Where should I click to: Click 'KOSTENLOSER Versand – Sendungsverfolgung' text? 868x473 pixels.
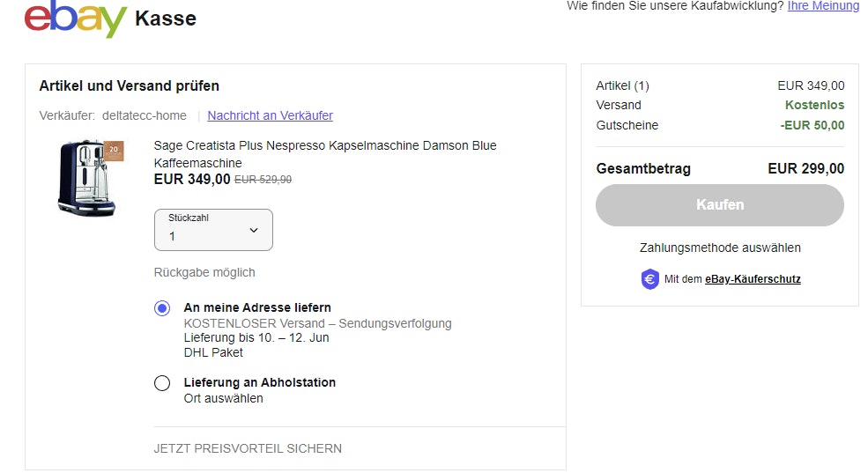(318, 323)
